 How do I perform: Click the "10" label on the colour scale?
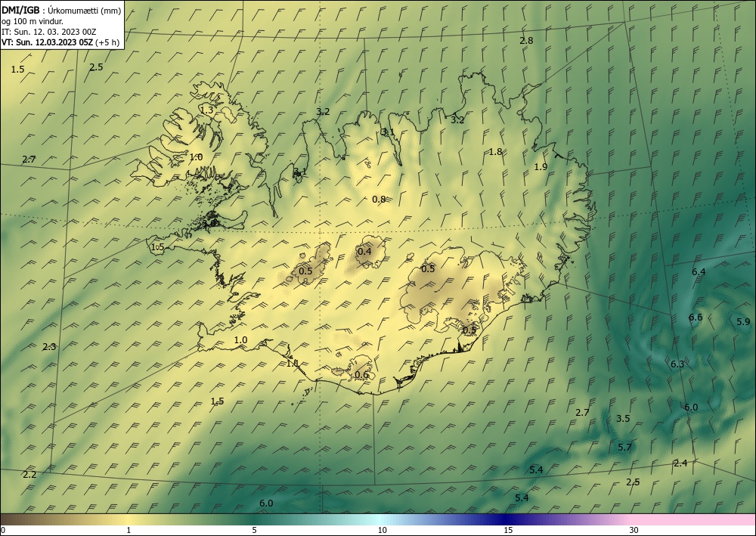382,530
